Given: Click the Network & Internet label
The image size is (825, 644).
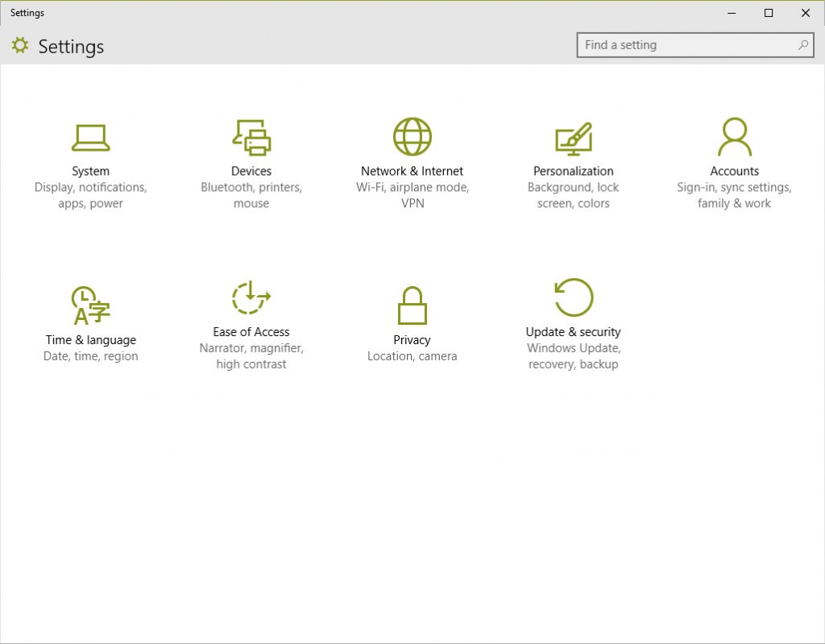Looking at the screenshot, I should tap(412, 171).
